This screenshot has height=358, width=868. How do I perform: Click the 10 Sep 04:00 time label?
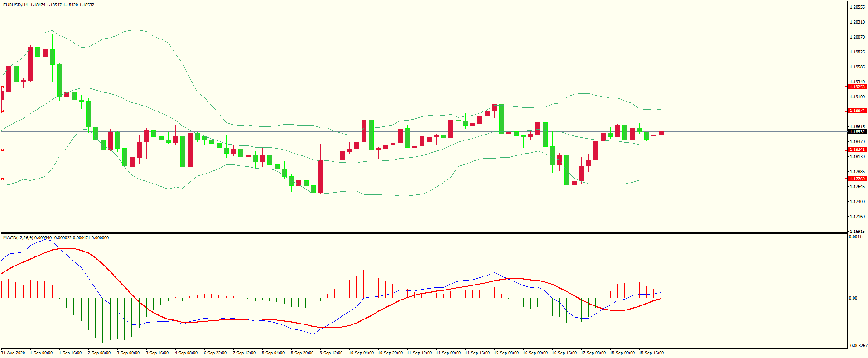click(x=361, y=353)
